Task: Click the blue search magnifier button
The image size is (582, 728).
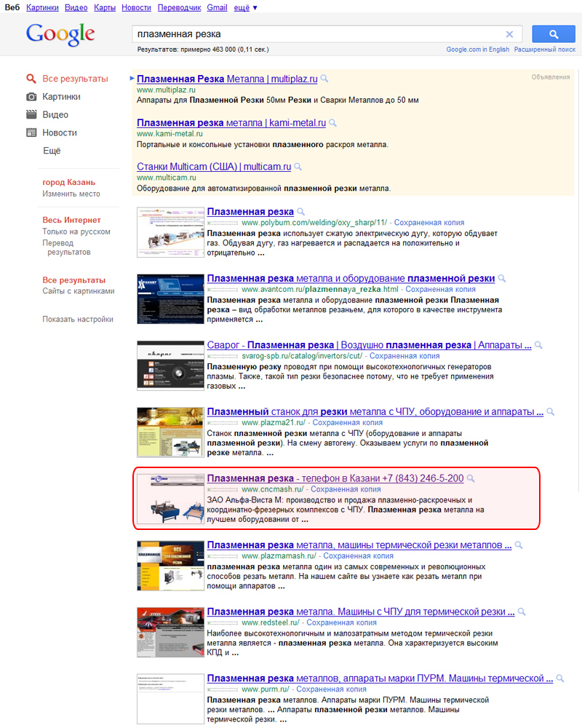Action: click(553, 34)
